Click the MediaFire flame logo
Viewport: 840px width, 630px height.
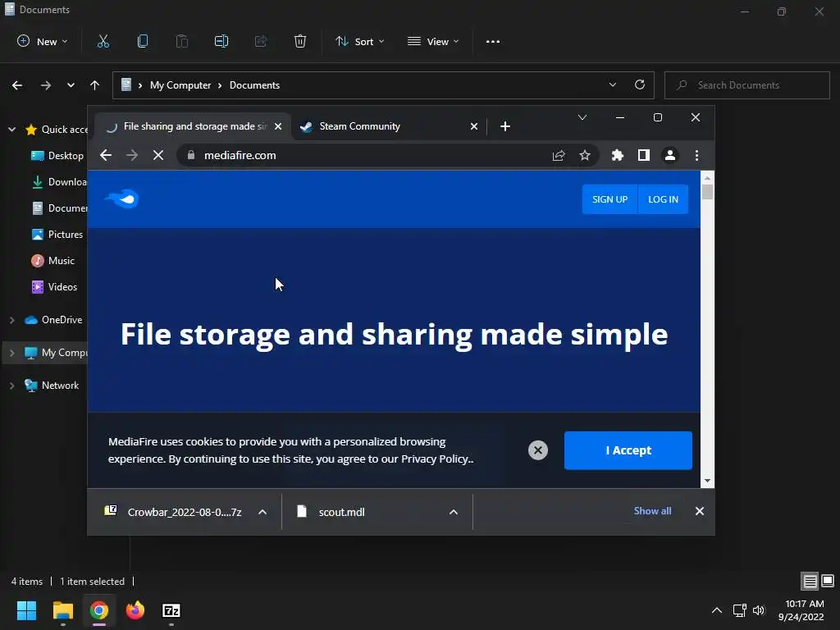point(121,199)
